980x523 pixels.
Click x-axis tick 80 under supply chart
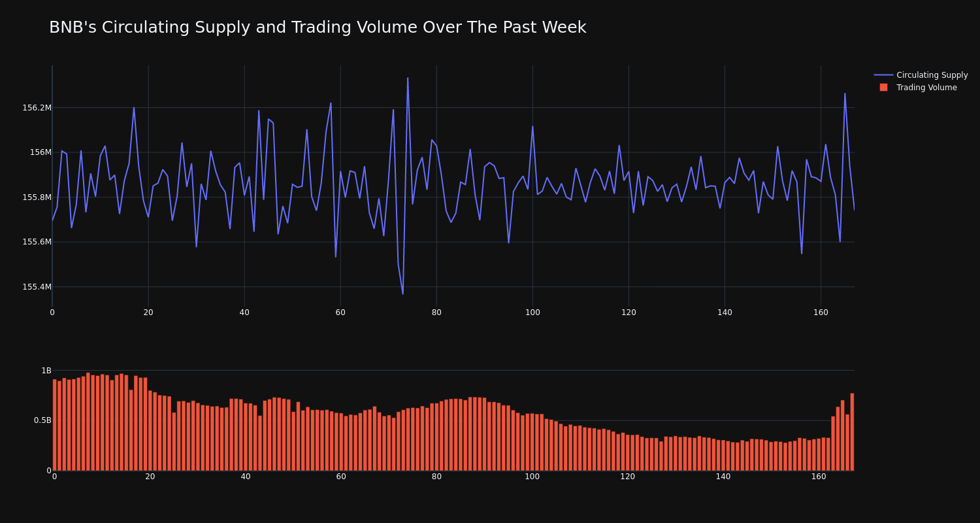coord(436,312)
